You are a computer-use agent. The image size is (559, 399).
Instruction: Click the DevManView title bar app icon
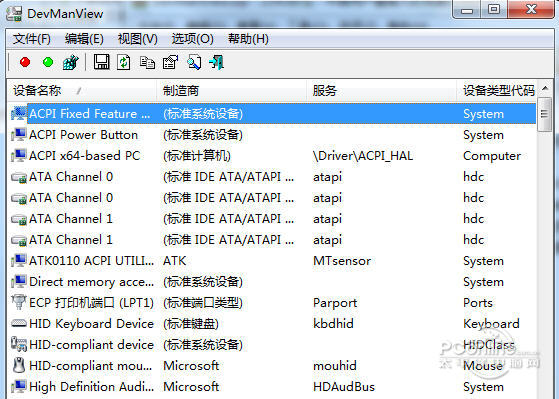14,14
